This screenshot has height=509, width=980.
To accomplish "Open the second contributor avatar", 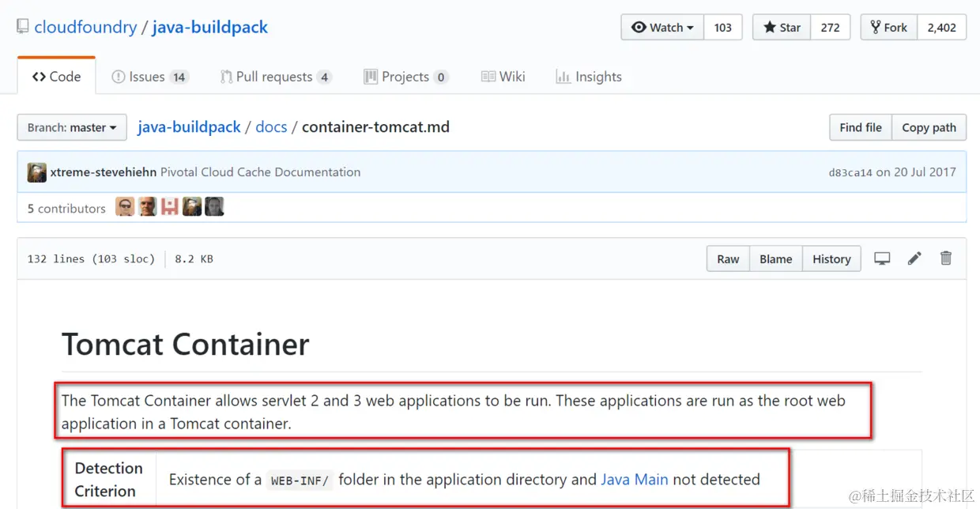I will (x=147, y=207).
